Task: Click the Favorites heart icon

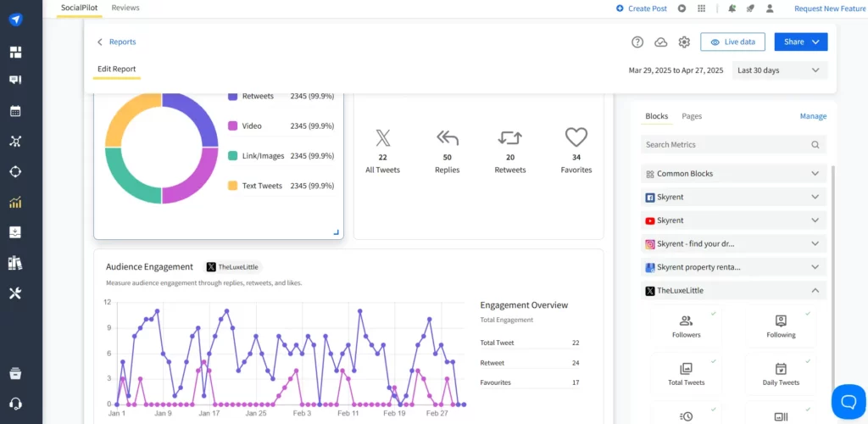Action: click(x=576, y=137)
